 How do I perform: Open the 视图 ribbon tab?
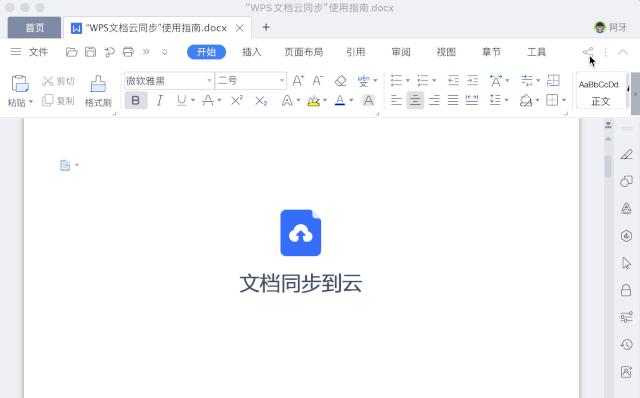[x=446, y=52]
